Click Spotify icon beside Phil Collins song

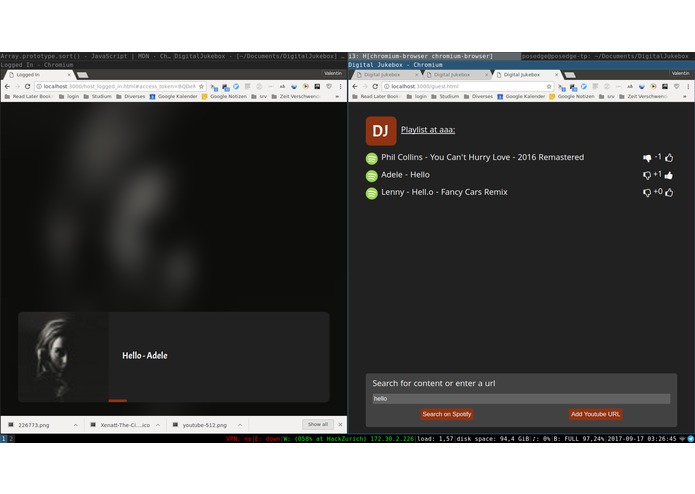pos(371,158)
